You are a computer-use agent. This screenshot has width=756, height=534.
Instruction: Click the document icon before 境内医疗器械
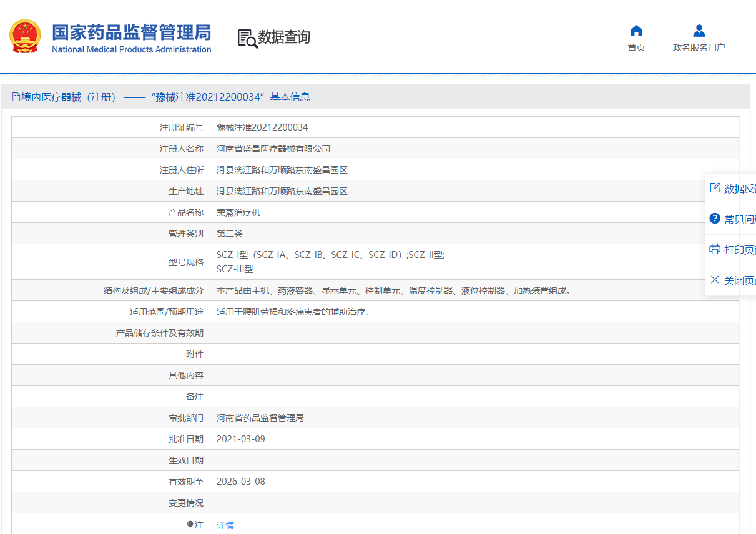[x=16, y=97]
